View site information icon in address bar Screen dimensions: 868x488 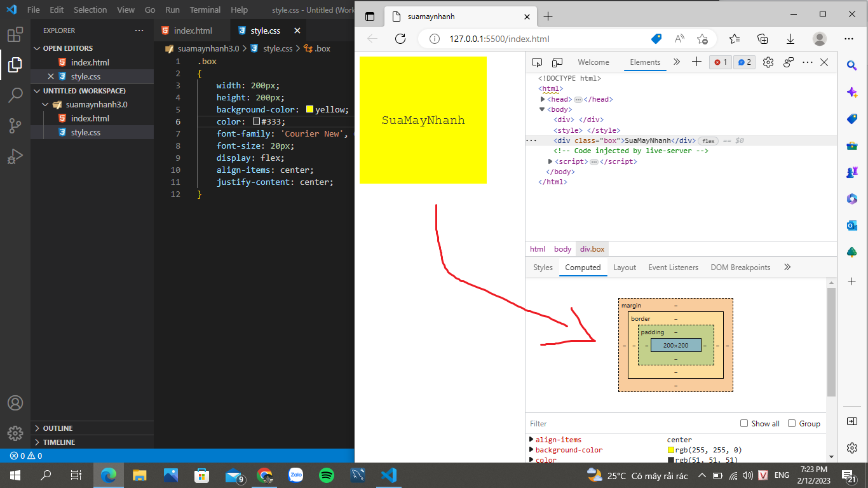pos(435,39)
